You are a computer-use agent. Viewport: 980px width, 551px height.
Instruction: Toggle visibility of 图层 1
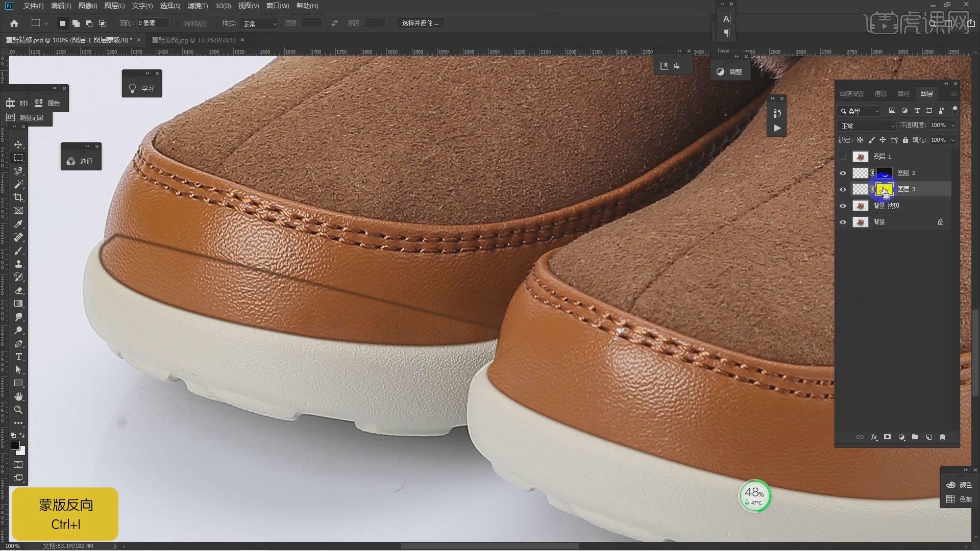click(843, 157)
